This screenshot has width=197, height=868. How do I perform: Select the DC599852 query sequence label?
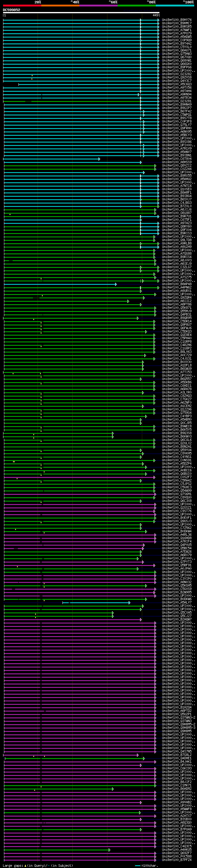11,10
